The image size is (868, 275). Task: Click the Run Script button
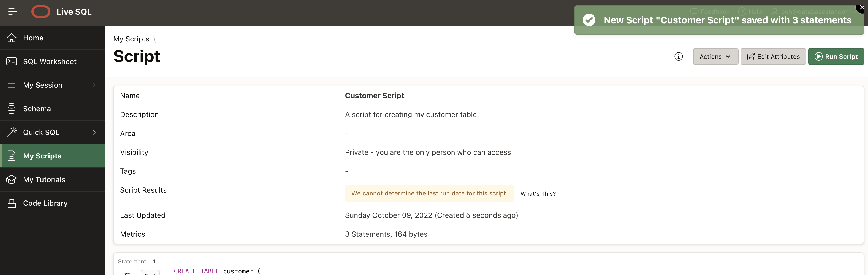836,57
